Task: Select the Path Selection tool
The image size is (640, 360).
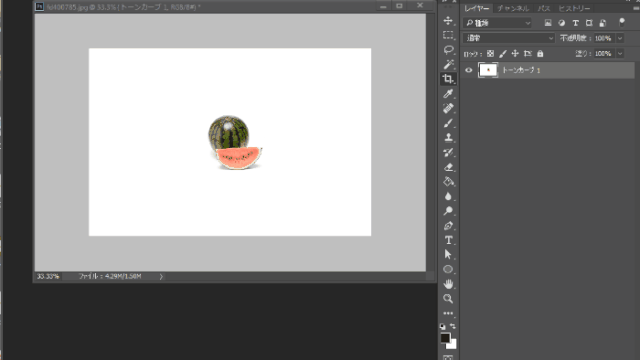Action: click(x=448, y=255)
